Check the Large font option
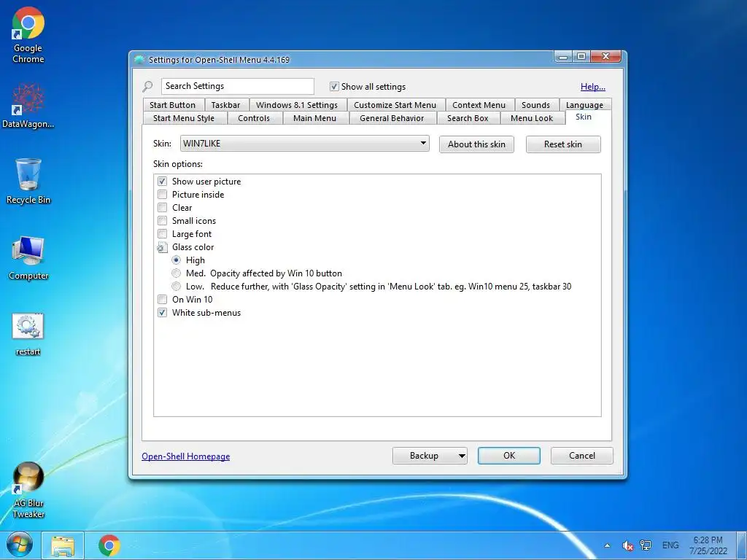This screenshot has height=560, width=747. click(x=163, y=234)
